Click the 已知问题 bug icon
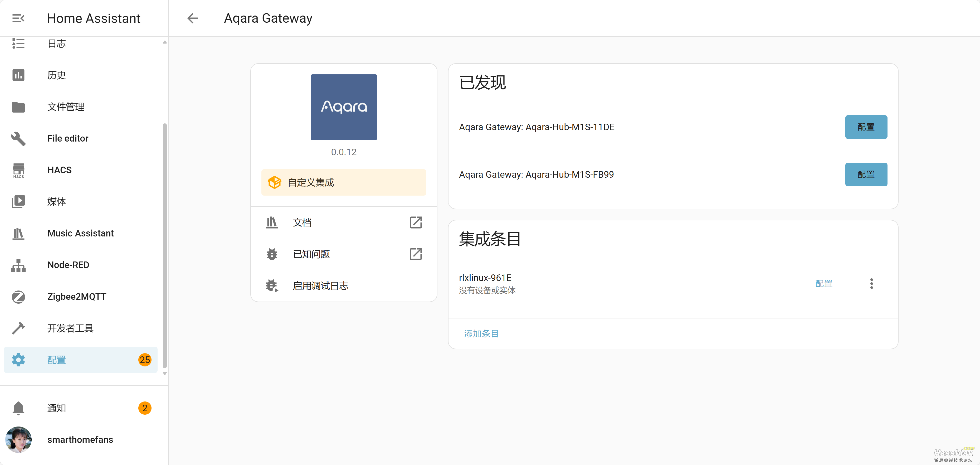 272,254
